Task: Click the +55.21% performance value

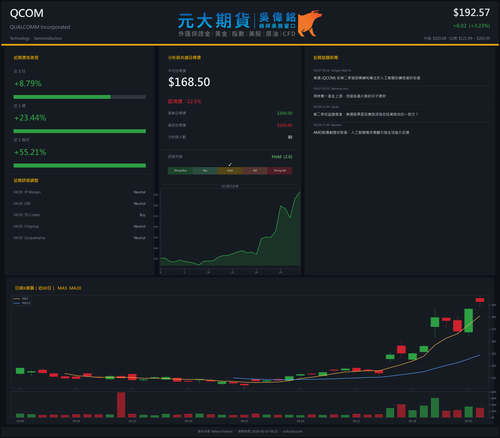Action: coord(30,152)
